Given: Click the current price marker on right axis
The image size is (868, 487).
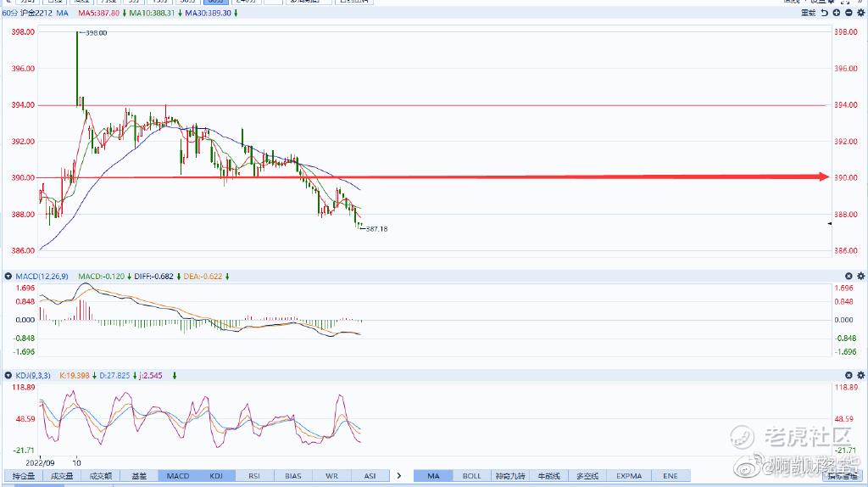Looking at the screenshot, I should click(830, 223).
